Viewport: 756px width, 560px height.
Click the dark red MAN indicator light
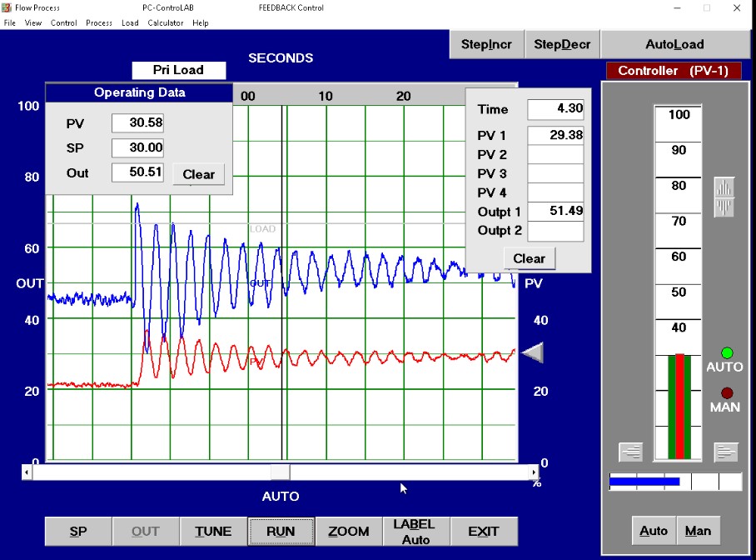tap(727, 392)
